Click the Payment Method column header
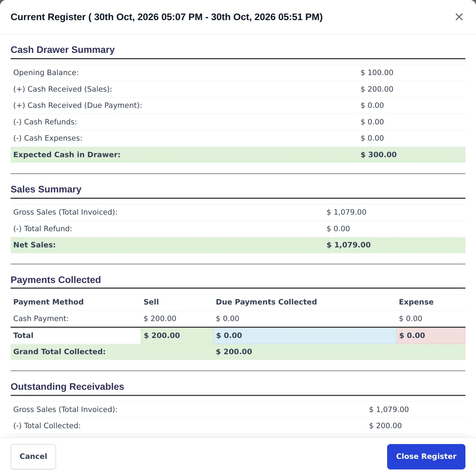Image resolution: width=476 pixels, height=474 pixels. click(x=48, y=302)
